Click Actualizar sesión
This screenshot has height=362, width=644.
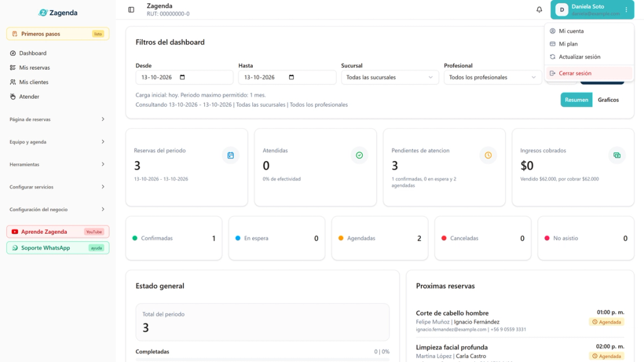(589, 57)
